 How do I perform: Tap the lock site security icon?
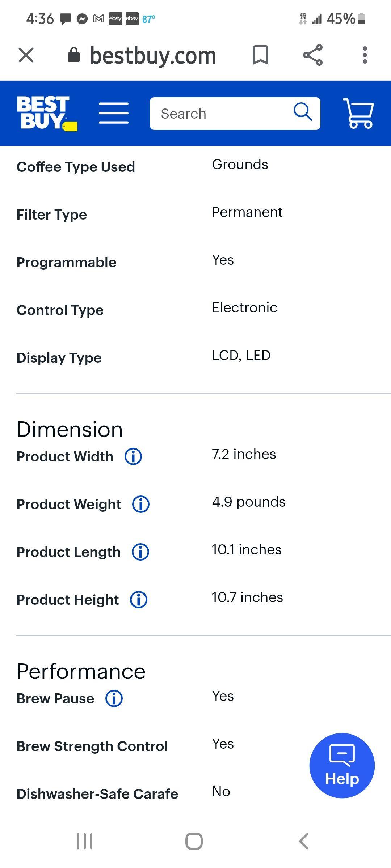[x=74, y=55]
